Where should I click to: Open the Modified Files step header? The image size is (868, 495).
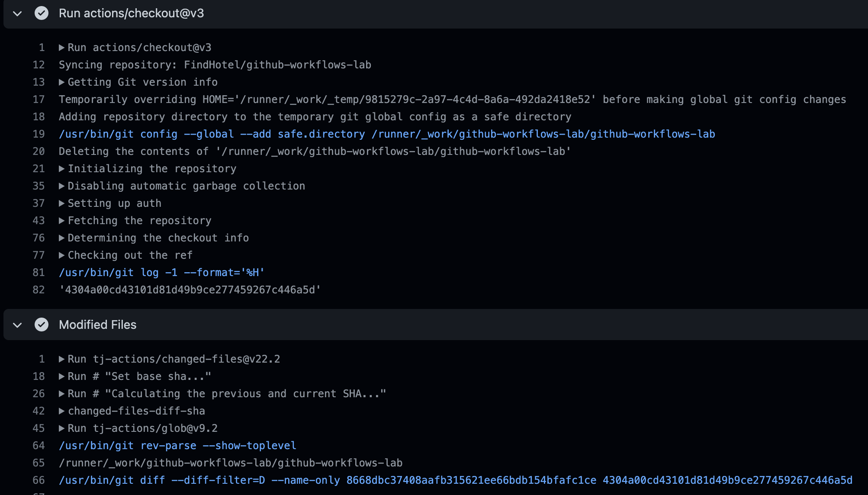pos(97,325)
